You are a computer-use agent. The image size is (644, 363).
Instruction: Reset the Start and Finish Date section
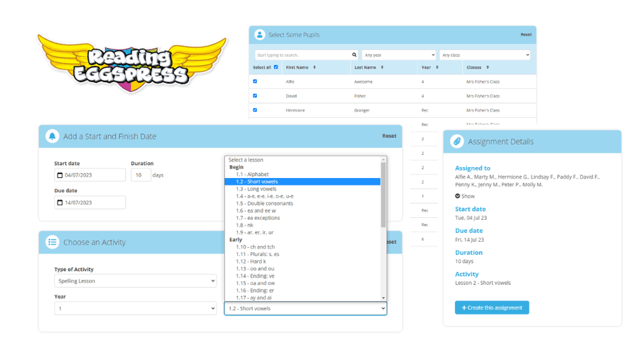click(389, 136)
